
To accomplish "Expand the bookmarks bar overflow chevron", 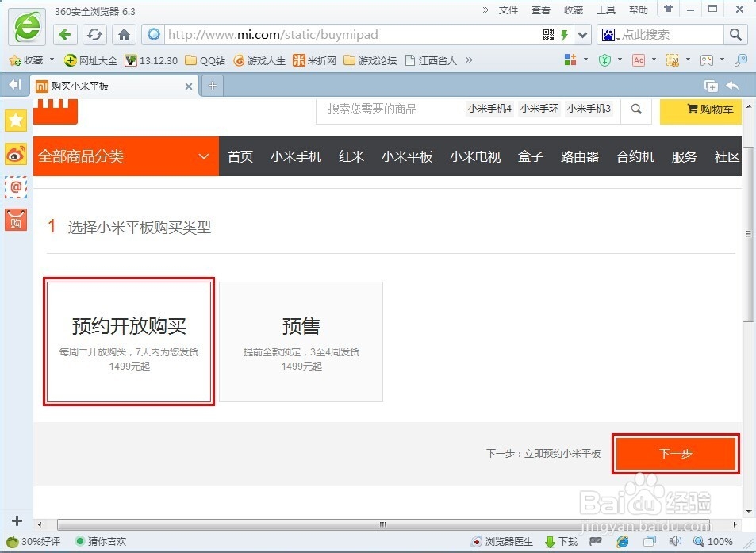I will [x=469, y=60].
